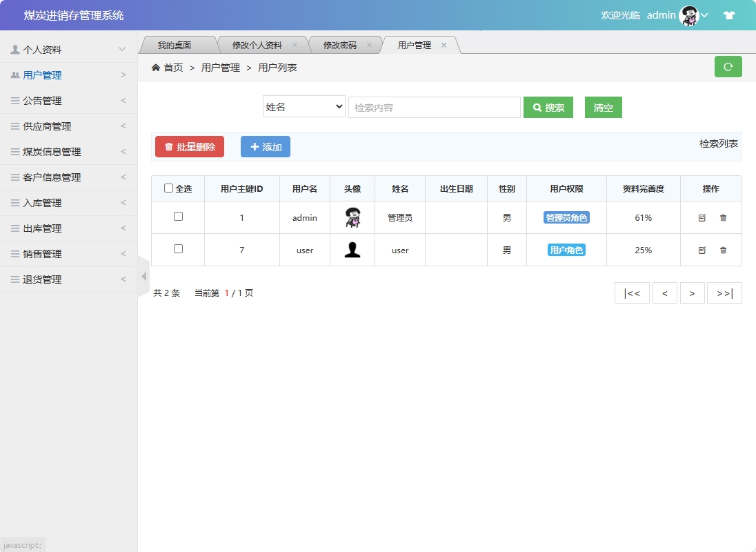Switch to the 我的桌面 tab
The height and width of the screenshot is (552, 756).
pos(178,43)
